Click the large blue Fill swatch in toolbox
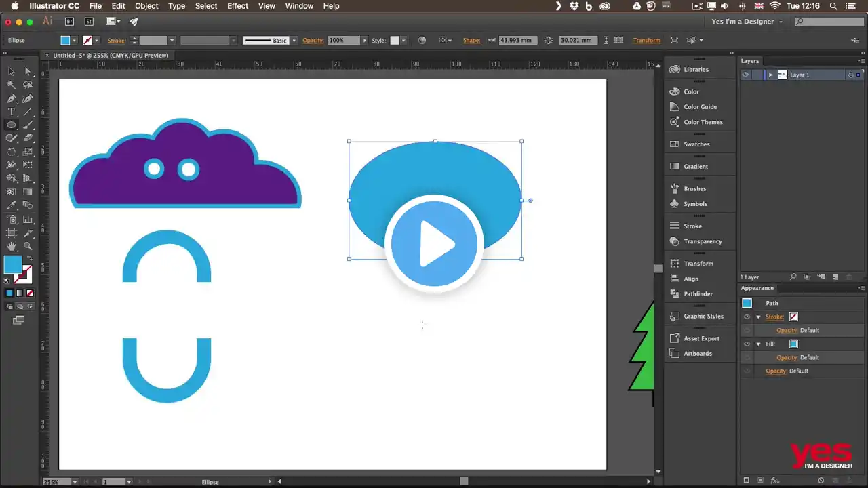 click(12, 264)
